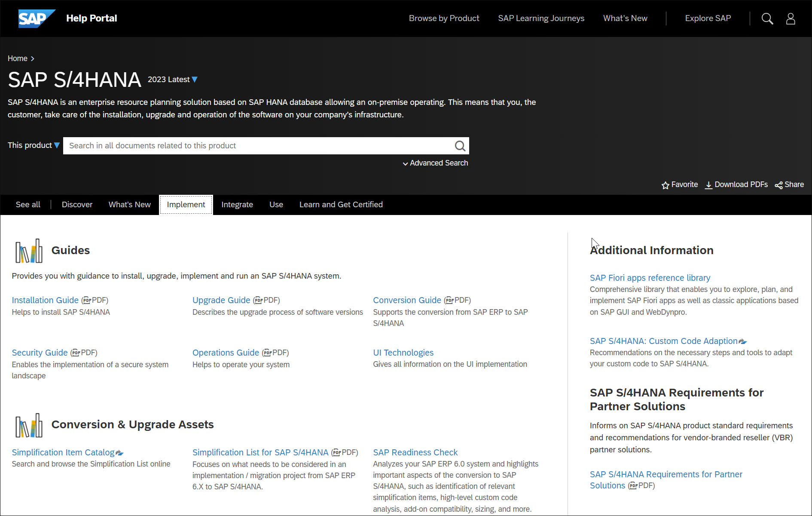Screen dimensions: 812x516
Task: Open SAP Learning Journeys menu
Action: [541, 18]
